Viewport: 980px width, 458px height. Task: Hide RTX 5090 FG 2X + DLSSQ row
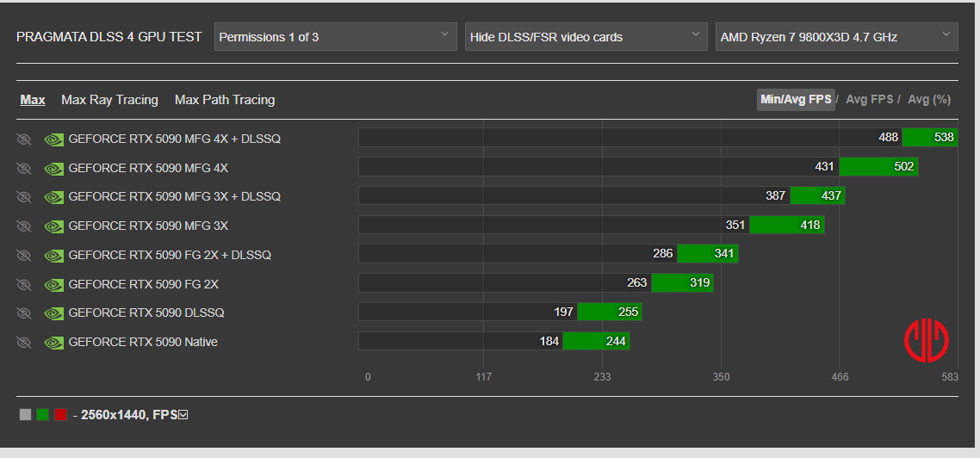(24, 255)
